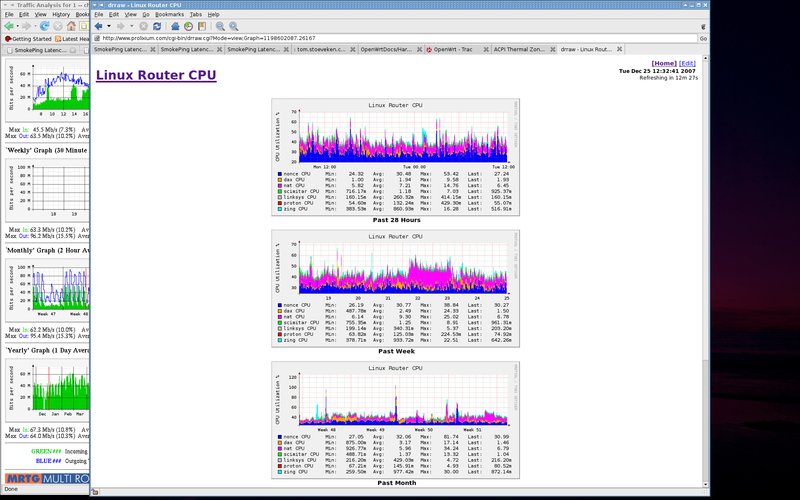Viewport: 800px width, 500px height.
Task: Open the back dropdown in the Traffic Analysis window
Action: pyautogui.click(x=17, y=26)
